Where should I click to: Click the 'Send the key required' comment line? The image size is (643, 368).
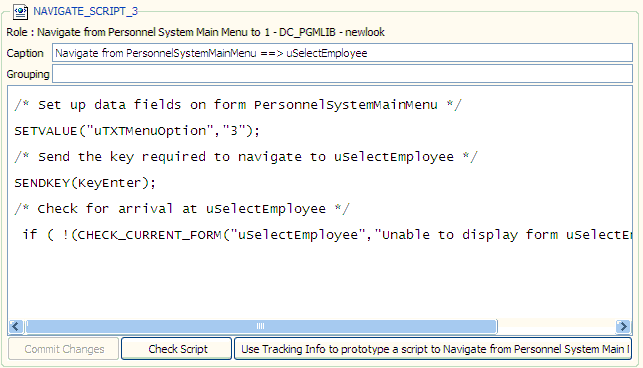[x=246, y=157]
